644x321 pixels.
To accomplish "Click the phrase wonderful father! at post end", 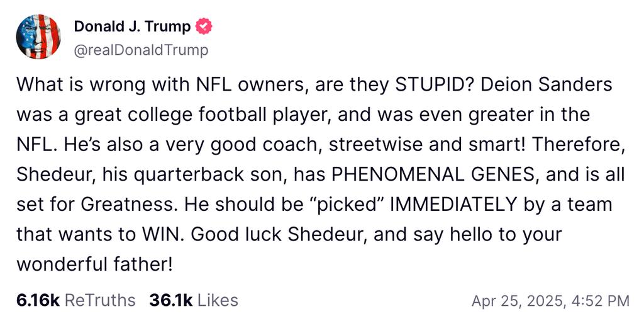I will click(x=94, y=265).
